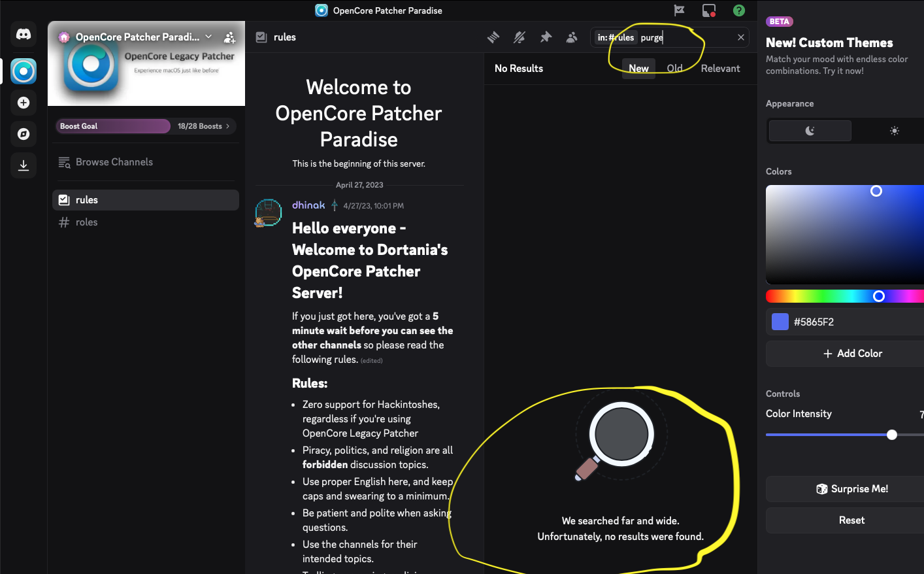Toggle notification muting with the bell icon

point(520,37)
